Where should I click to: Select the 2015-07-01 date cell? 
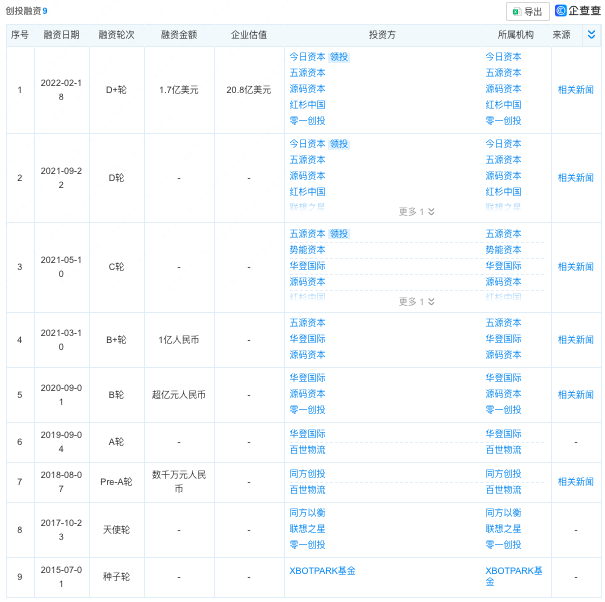(61, 577)
